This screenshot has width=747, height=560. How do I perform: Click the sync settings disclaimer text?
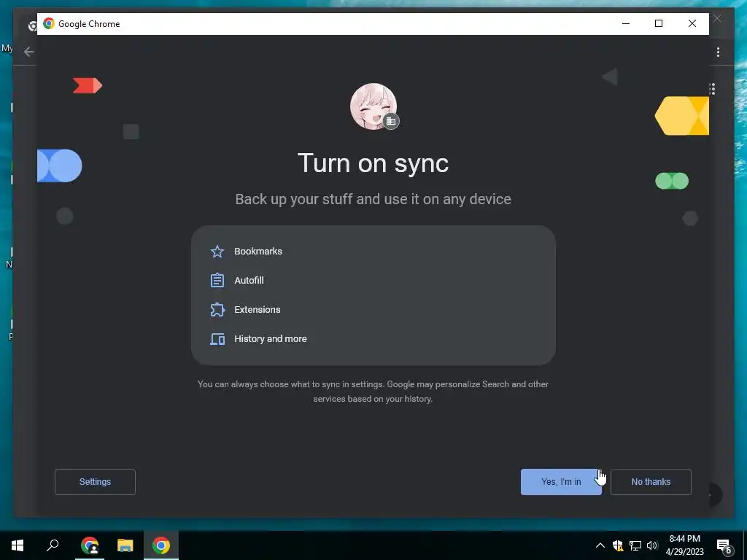point(373,392)
